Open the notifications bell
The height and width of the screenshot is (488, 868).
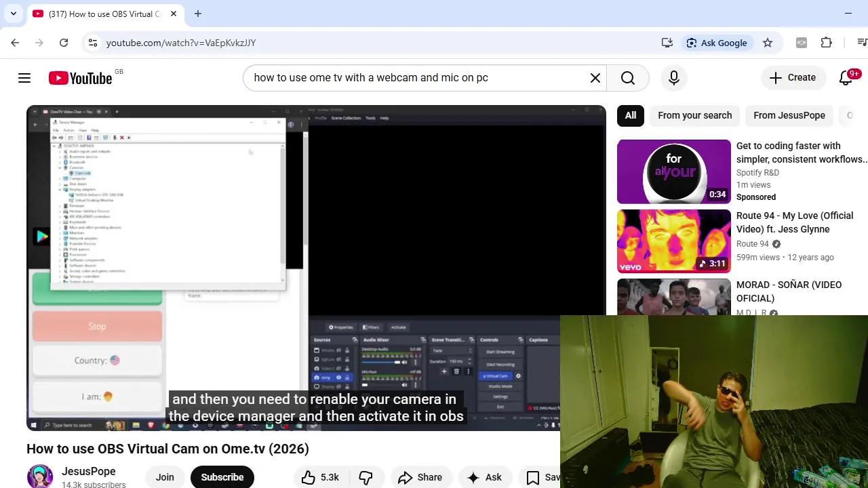[846, 78]
